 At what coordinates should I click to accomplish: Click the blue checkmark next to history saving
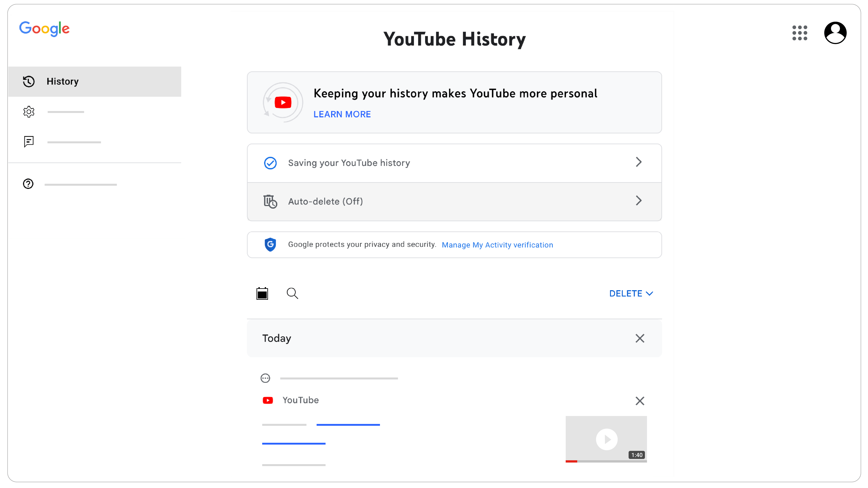click(x=270, y=162)
